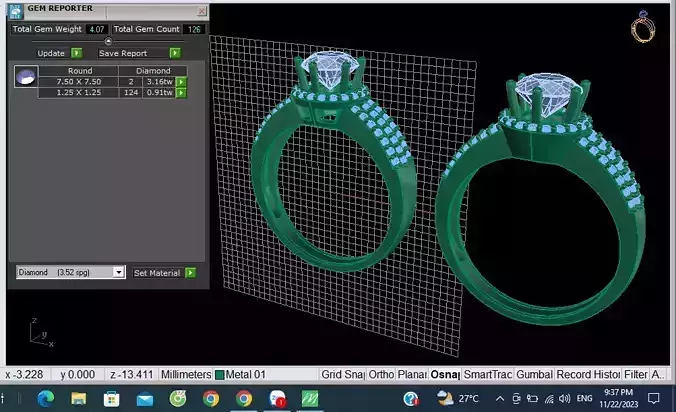Click the green arrow beside Set Material
676x412 pixels.
click(x=190, y=272)
